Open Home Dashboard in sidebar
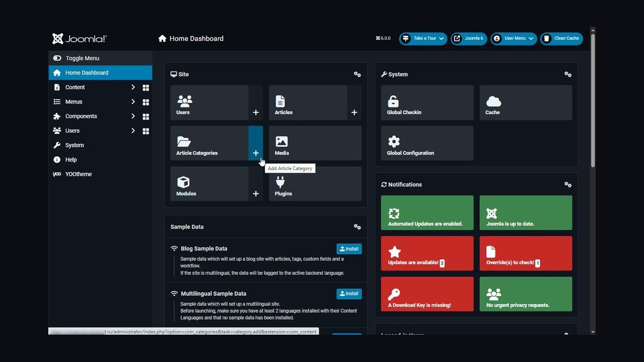This screenshot has width=644, height=362. [x=100, y=72]
